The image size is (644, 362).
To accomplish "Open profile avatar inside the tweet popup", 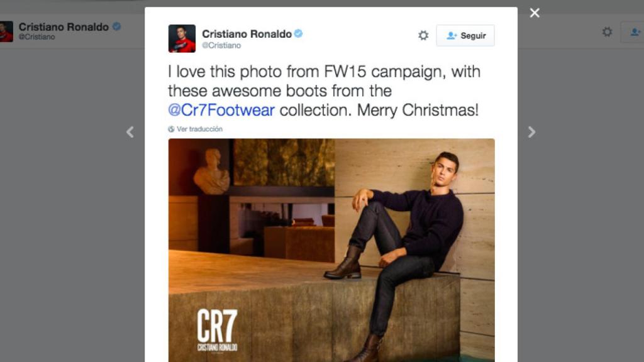I will (x=182, y=38).
